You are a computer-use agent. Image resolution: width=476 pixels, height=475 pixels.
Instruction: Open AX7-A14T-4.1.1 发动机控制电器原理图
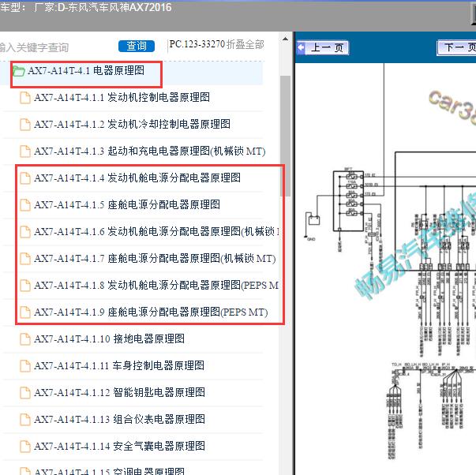click(122, 97)
